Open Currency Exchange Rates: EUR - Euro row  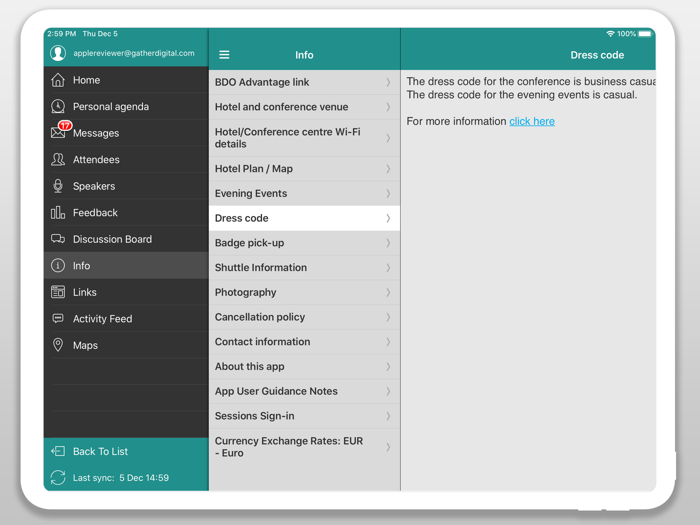(x=304, y=447)
